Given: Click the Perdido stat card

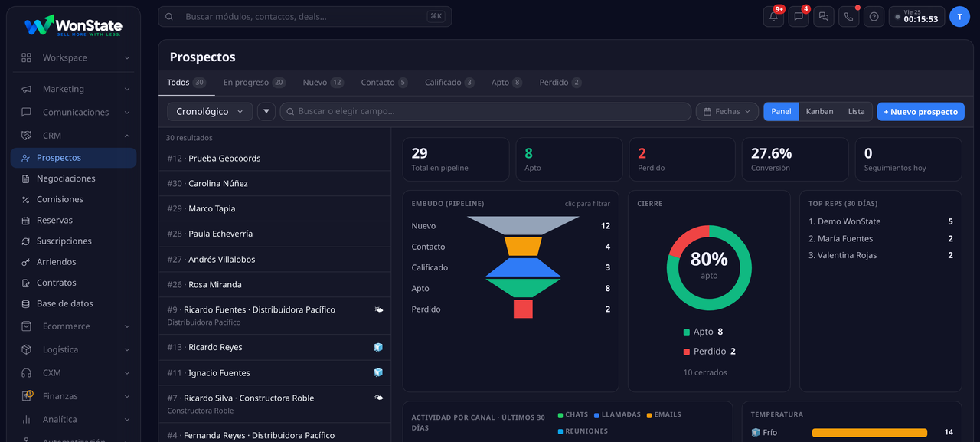Looking at the screenshot, I should (x=682, y=159).
